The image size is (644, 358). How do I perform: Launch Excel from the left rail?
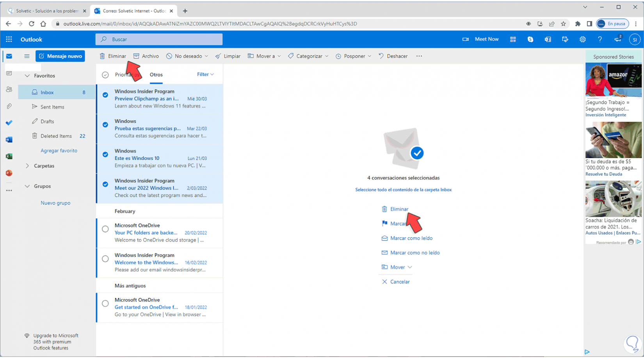click(x=9, y=156)
